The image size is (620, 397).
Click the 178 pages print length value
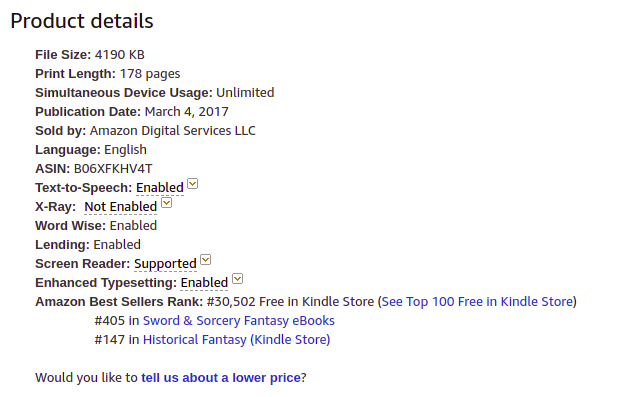[150, 74]
